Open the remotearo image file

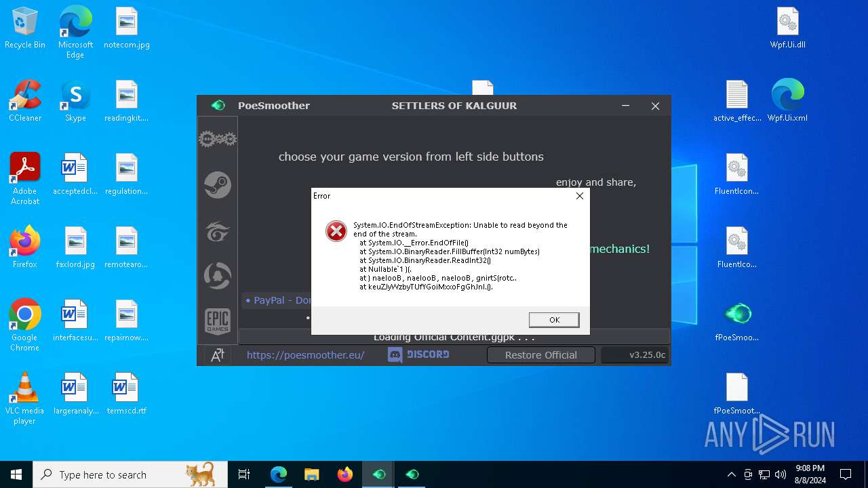(127, 248)
